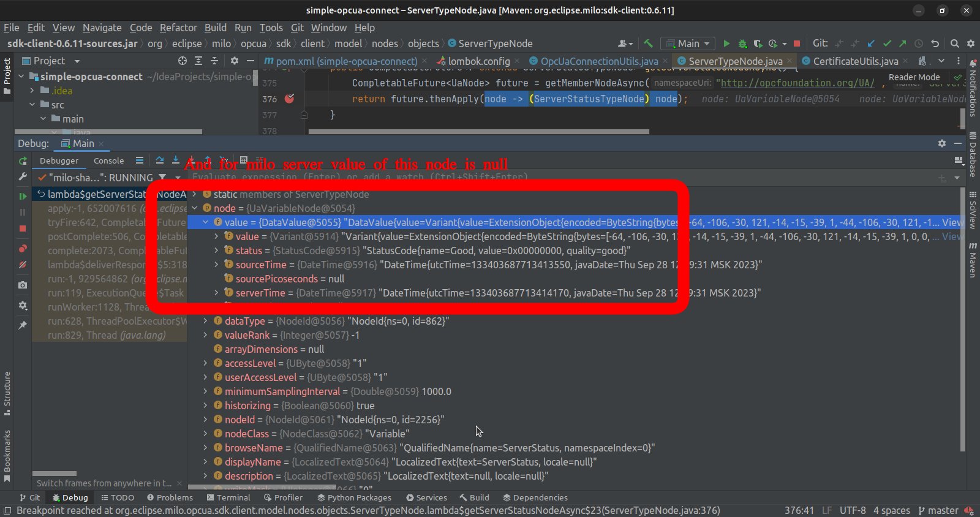Click Resume Program in the debug sidebar
This screenshot has height=517, width=980.
[x=23, y=196]
